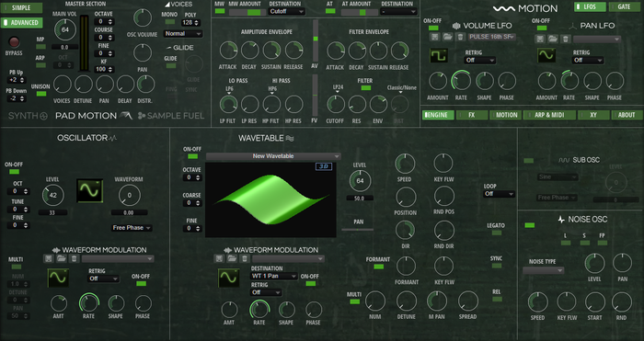Open wavetable Waveform Modulation folder icon

point(232,258)
